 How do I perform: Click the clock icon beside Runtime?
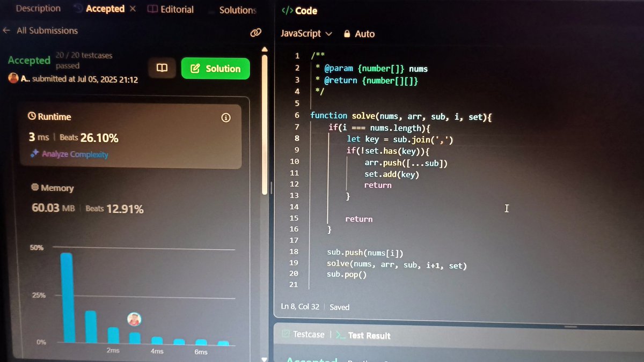click(x=32, y=116)
